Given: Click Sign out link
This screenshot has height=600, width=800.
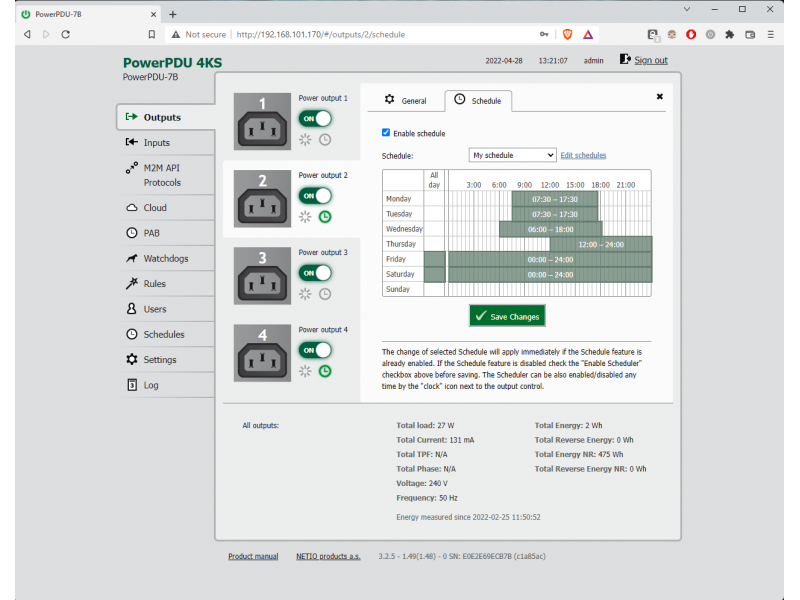Looking at the screenshot, I should click(651, 60).
